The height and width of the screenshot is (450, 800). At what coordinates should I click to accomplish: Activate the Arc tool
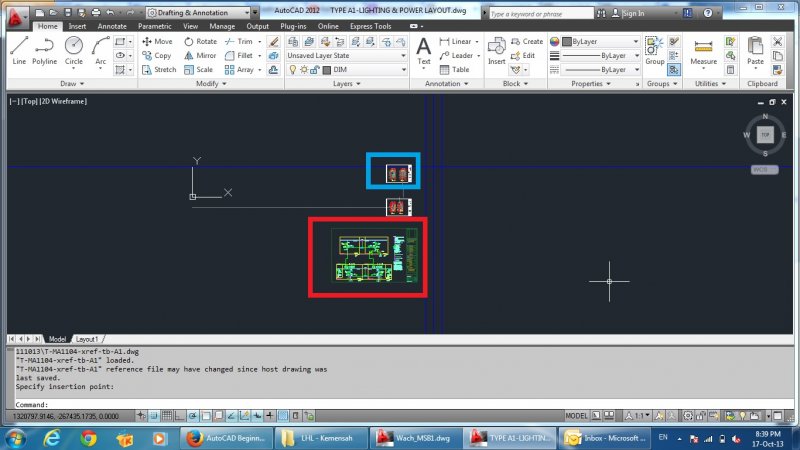pyautogui.click(x=101, y=51)
